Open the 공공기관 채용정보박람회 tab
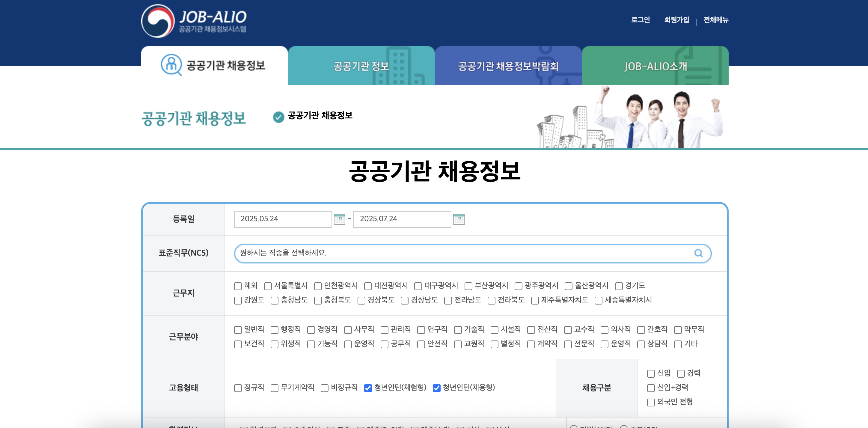868x428 pixels. (508, 66)
